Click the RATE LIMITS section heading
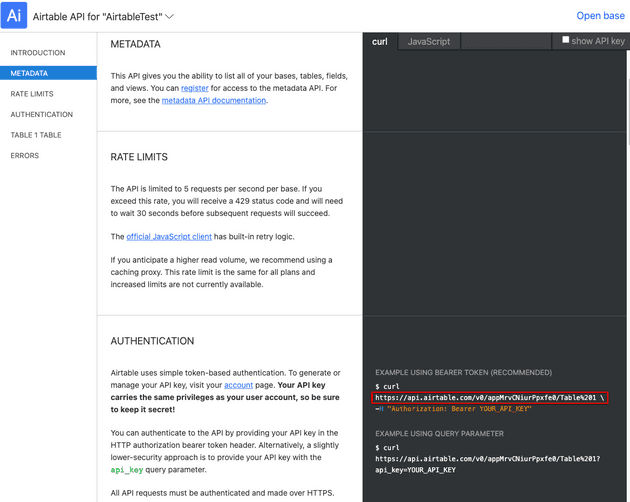The image size is (630, 502). 139,157
